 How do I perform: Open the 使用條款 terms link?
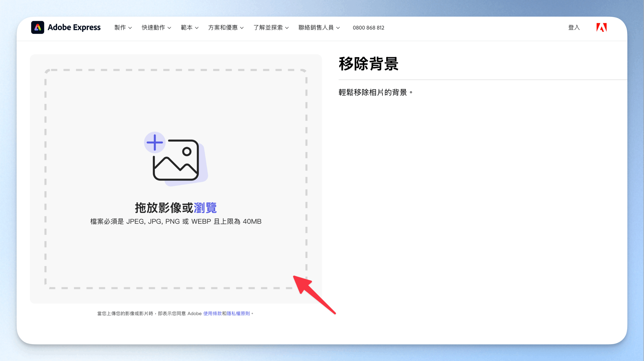click(212, 313)
